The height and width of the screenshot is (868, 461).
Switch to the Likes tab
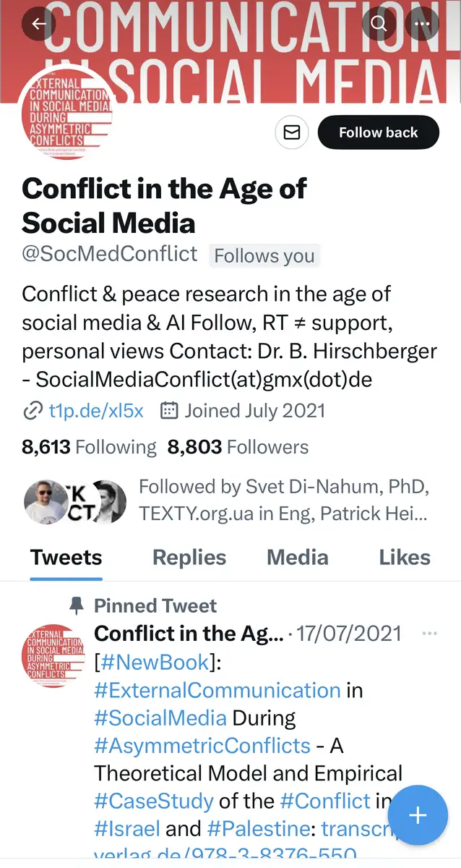tap(405, 557)
